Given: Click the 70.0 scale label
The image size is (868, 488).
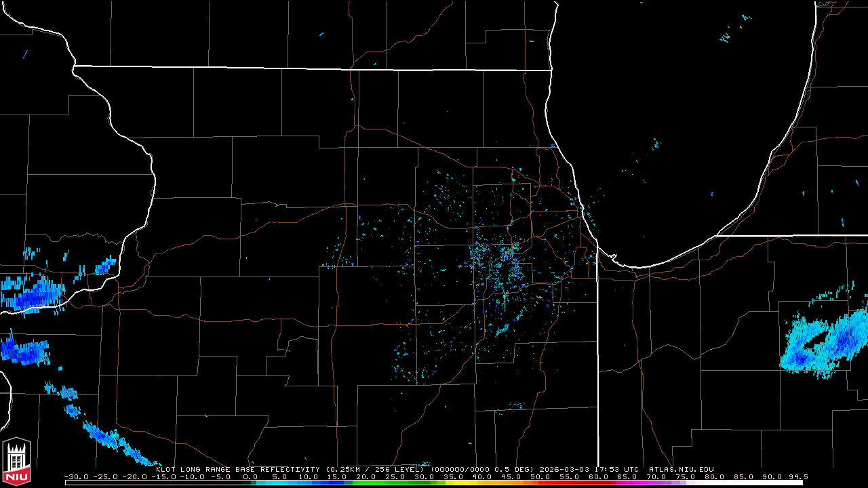Looking at the screenshot, I should pyautogui.click(x=657, y=476).
